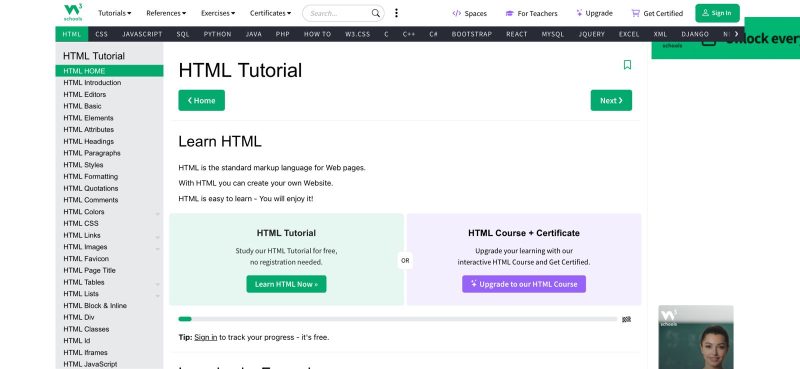Click the search magnifier icon

[376, 13]
